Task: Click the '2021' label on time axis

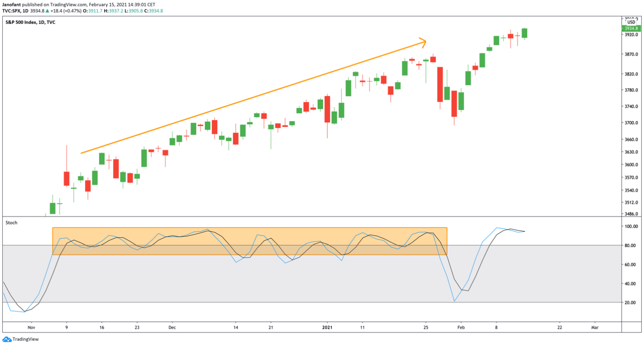Action: 327,328
